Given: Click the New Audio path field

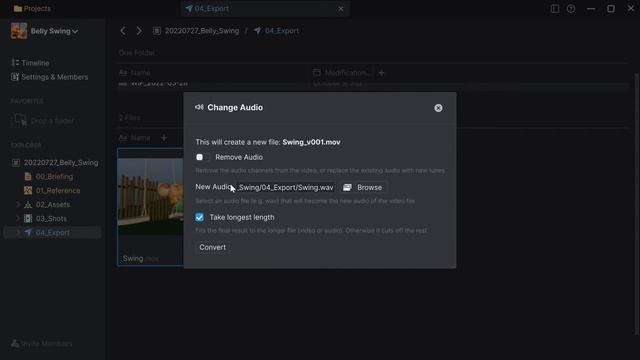Looking at the screenshot, I should point(286,187).
